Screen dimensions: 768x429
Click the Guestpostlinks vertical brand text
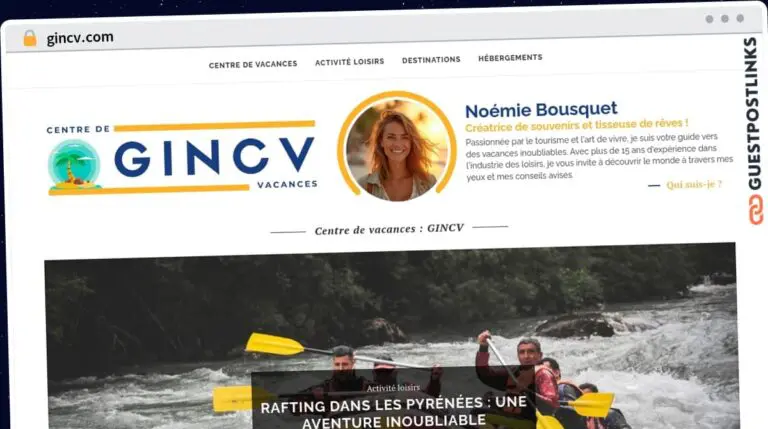(x=754, y=114)
